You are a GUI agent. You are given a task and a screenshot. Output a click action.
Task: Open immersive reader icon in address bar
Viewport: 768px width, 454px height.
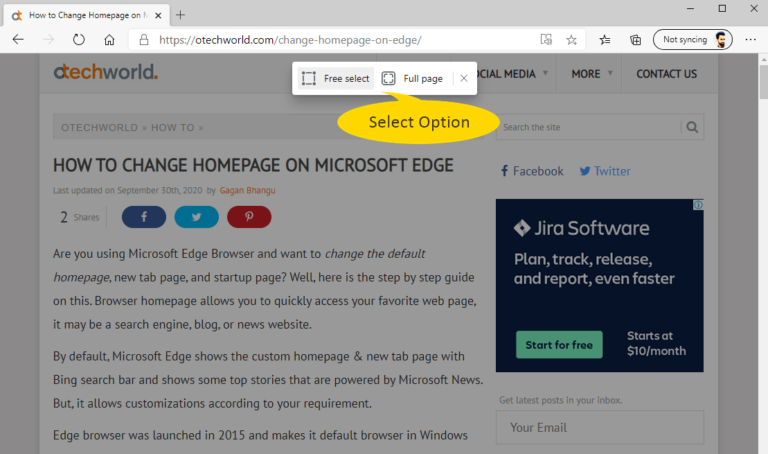pyautogui.click(x=546, y=40)
